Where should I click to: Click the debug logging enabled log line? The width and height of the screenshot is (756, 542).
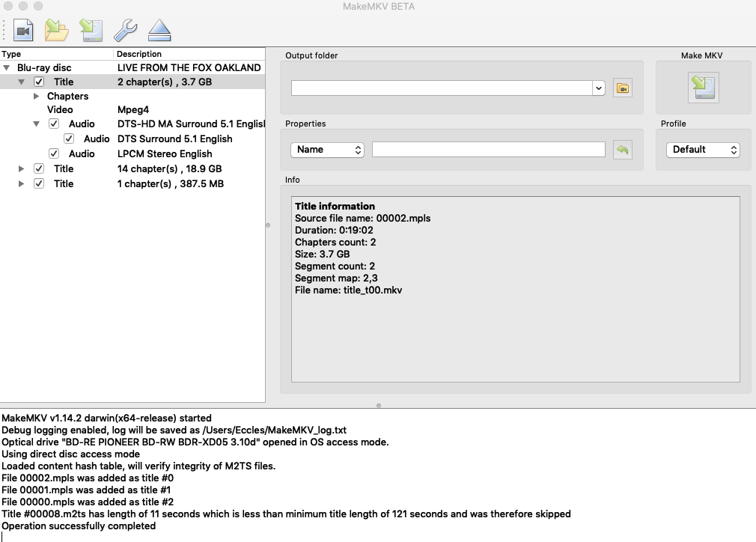tap(174, 430)
